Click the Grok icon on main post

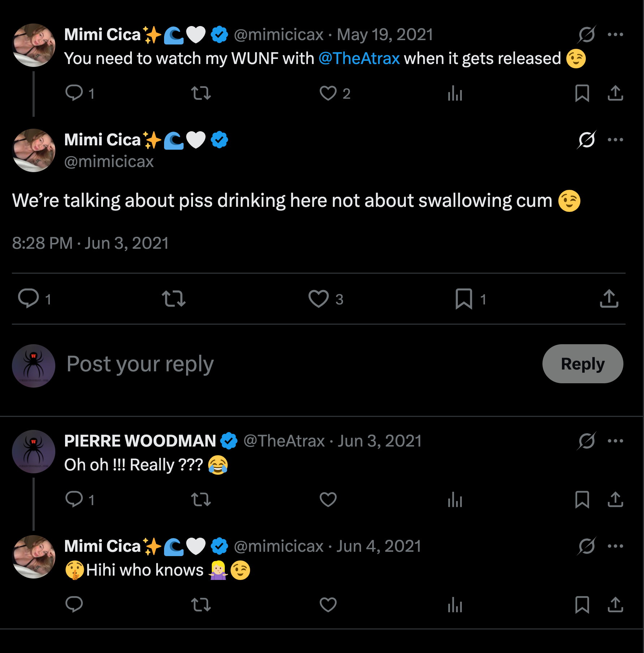pyautogui.click(x=587, y=140)
